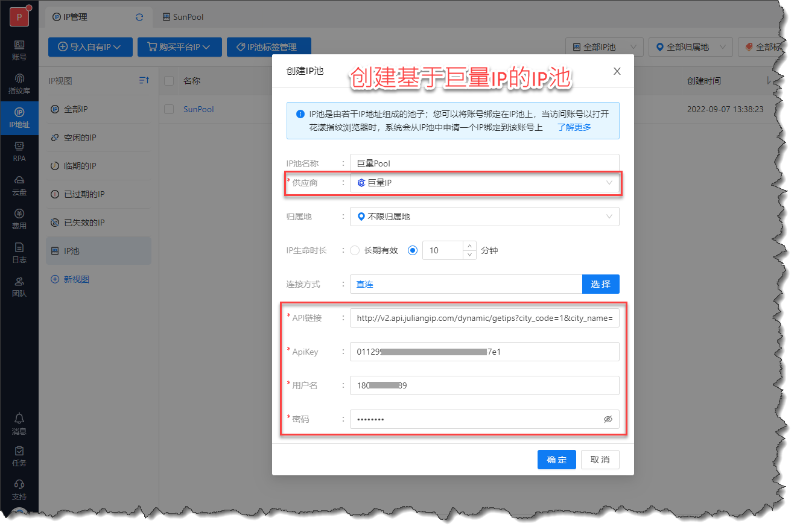The image size is (800, 532).
Task: Click the 用户名 input field
Action: tap(484, 385)
